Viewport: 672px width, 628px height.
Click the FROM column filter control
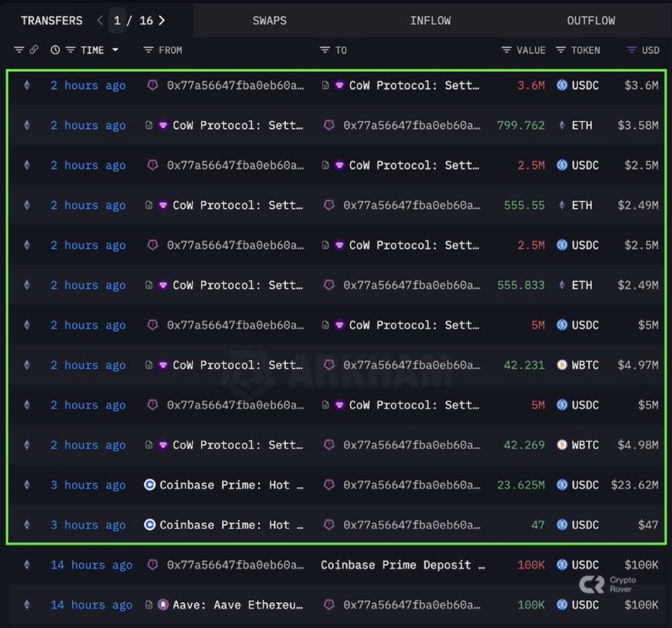tap(147, 49)
